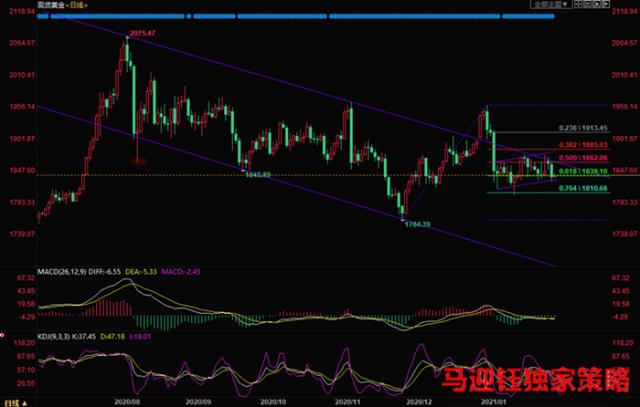640x407 pixels.
Task: Click the 2075.47 high price marker
Action: point(142,33)
